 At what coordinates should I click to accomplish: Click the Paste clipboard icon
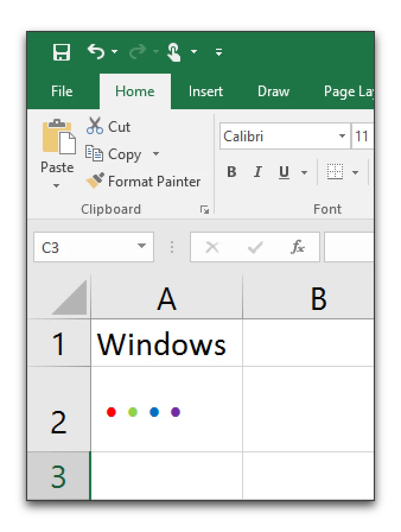pos(59,137)
